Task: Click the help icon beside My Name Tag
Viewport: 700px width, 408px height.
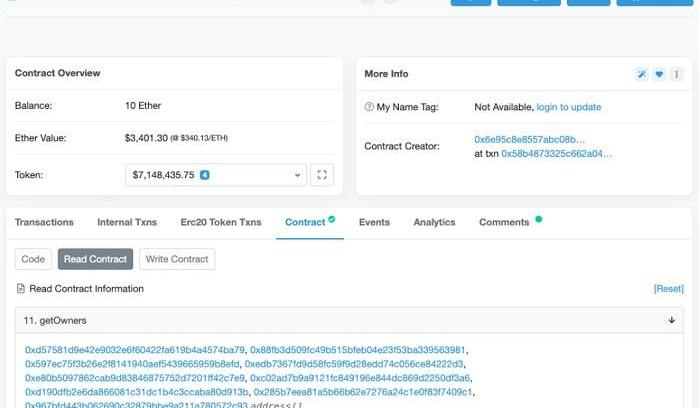Action: click(x=369, y=107)
